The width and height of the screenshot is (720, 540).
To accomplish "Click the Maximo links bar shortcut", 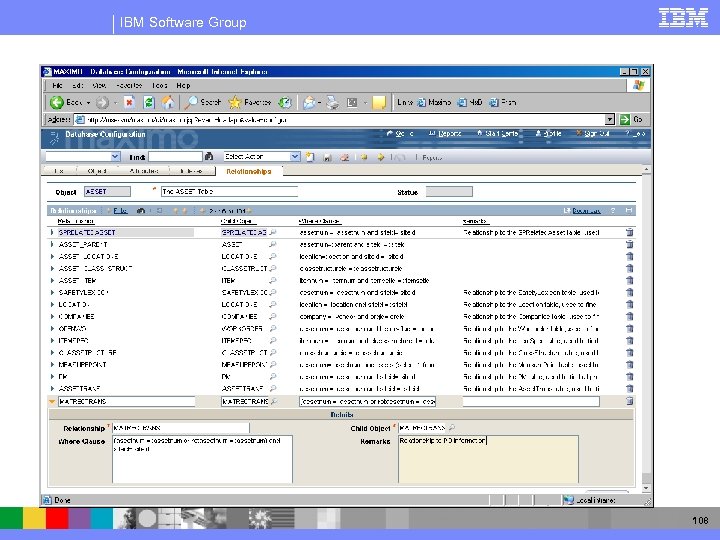I will pyautogui.click(x=434, y=102).
